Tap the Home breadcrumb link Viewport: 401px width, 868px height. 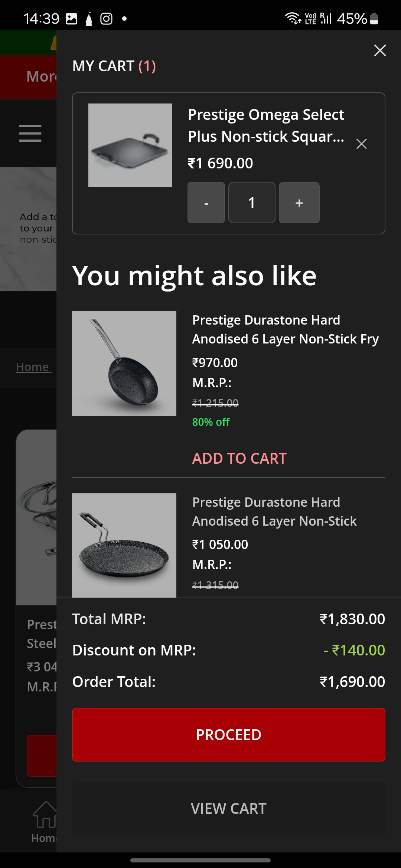pos(33,367)
